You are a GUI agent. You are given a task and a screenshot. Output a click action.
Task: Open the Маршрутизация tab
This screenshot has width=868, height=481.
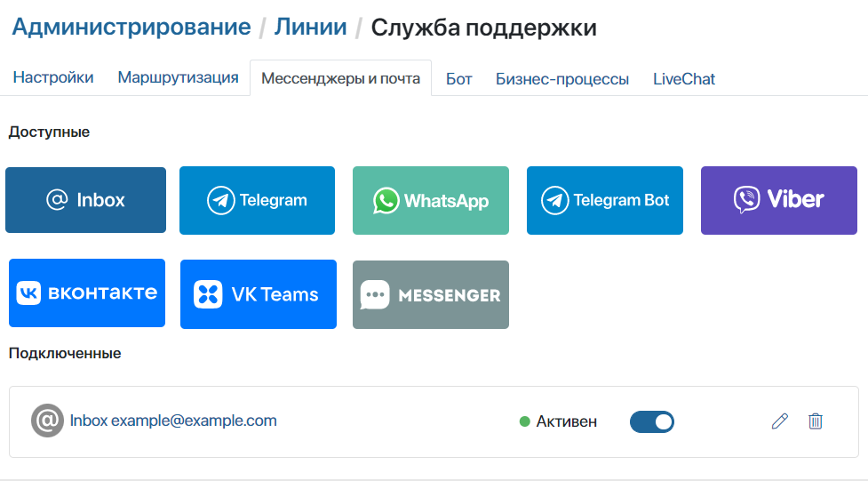click(179, 77)
